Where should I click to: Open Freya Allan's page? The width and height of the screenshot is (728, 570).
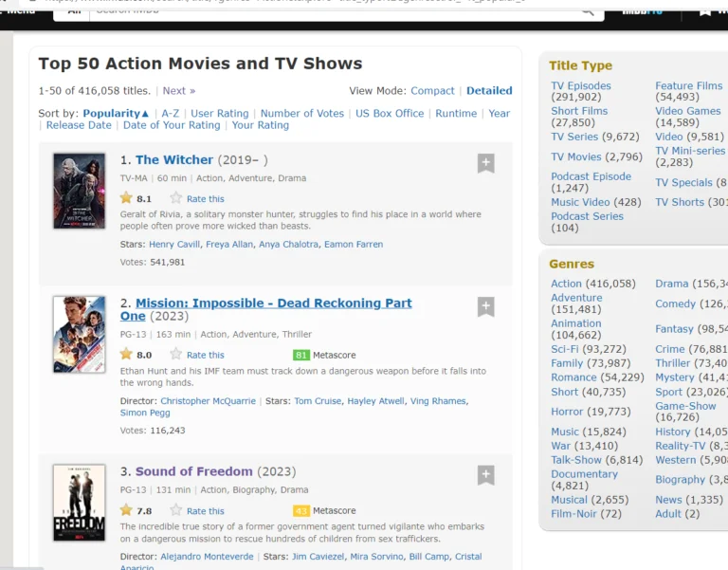click(229, 245)
